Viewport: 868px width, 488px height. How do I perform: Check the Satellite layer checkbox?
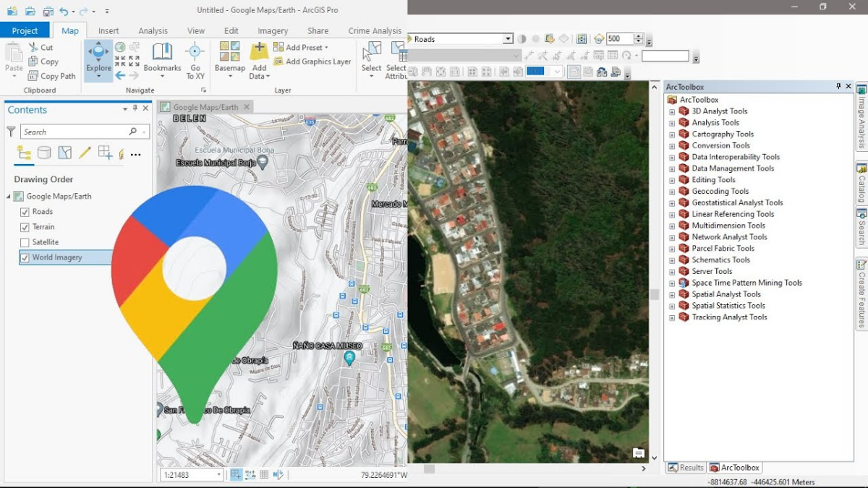pyautogui.click(x=25, y=242)
